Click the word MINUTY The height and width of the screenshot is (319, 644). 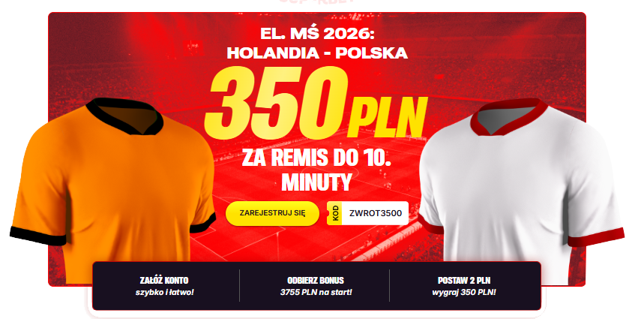(316, 182)
